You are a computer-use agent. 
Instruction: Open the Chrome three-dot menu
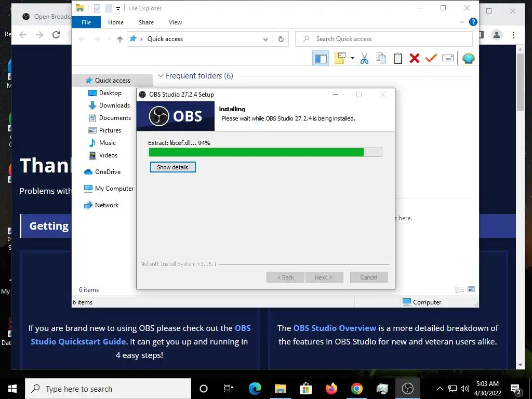513,35
